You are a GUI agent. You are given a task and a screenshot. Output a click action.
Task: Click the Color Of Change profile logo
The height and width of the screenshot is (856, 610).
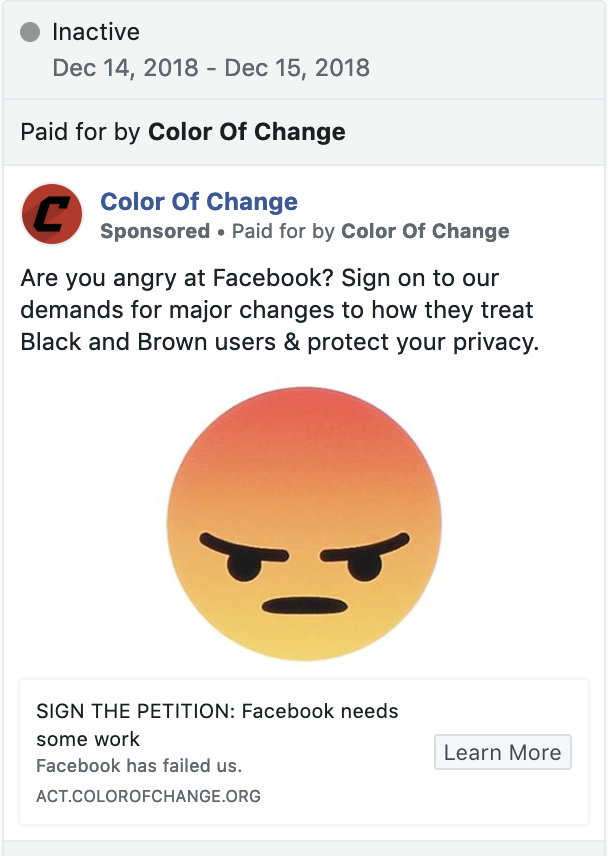click(52, 214)
